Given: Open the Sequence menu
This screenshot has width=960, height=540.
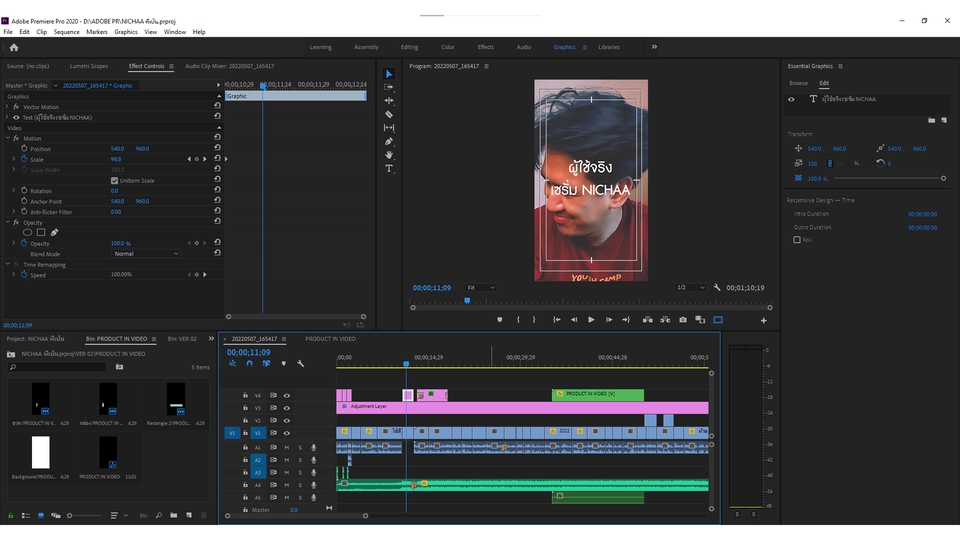Looking at the screenshot, I should (x=66, y=32).
